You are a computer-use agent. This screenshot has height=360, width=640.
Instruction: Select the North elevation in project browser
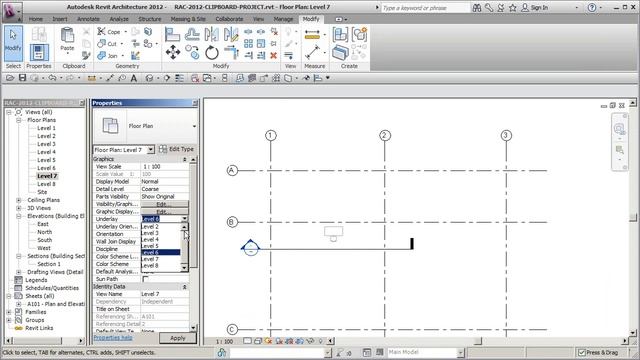(x=44, y=232)
